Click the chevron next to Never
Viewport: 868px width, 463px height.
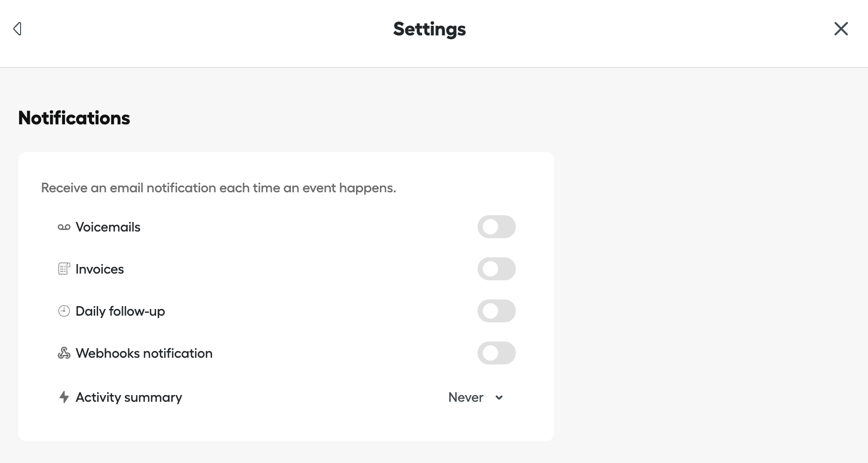pyautogui.click(x=499, y=397)
